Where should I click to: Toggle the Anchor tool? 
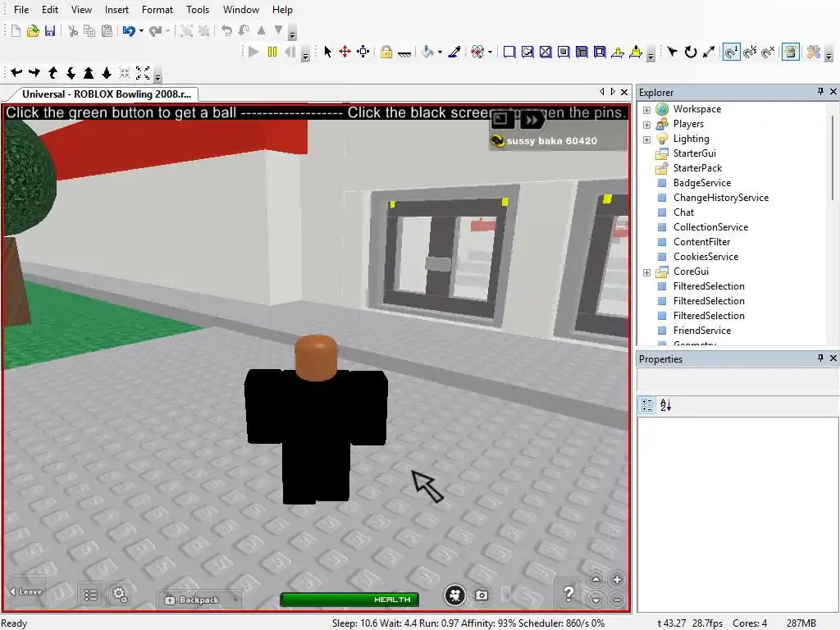[404, 52]
